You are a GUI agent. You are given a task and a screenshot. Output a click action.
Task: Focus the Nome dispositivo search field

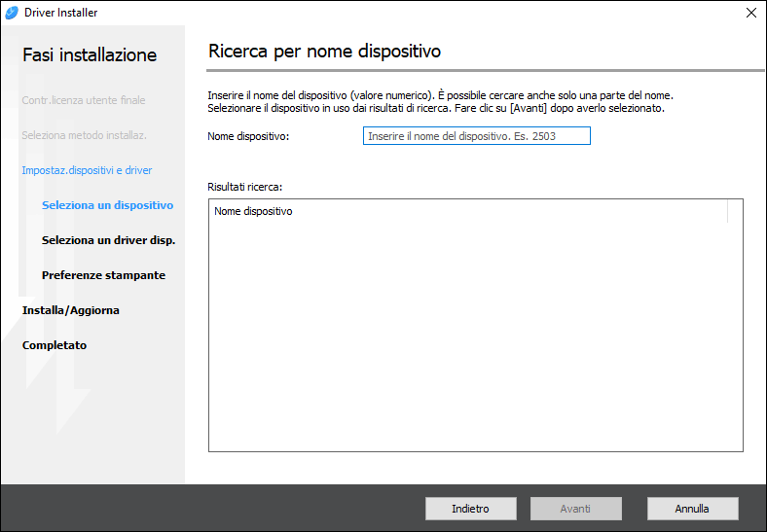click(x=476, y=136)
